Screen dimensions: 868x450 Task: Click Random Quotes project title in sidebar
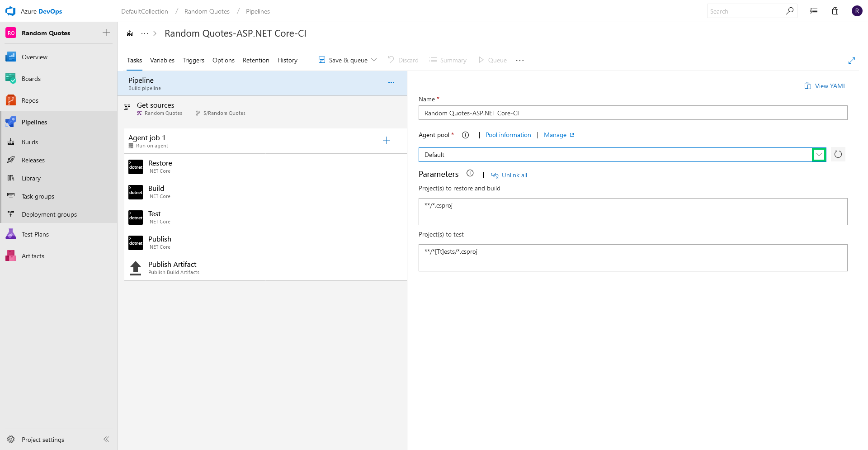point(46,33)
